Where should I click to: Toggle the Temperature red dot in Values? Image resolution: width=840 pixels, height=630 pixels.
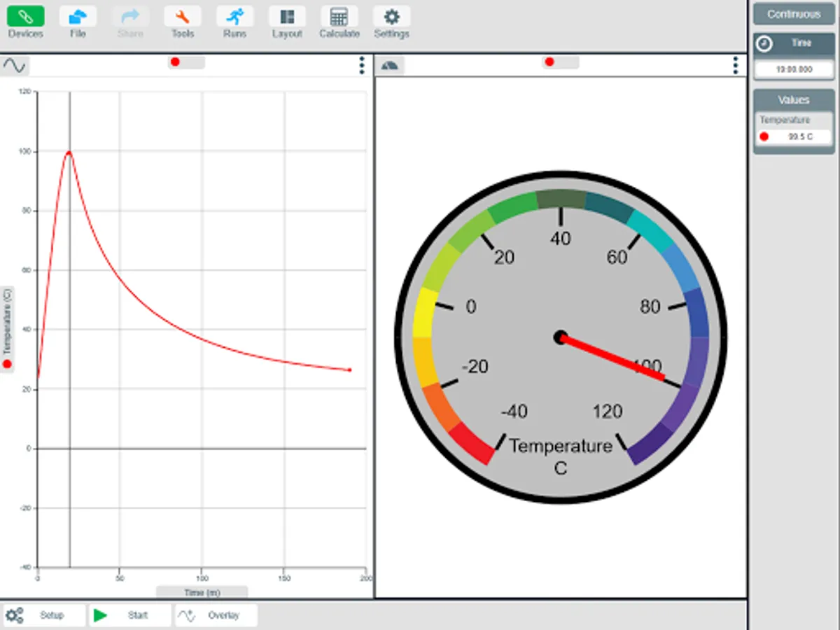(x=764, y=136)
